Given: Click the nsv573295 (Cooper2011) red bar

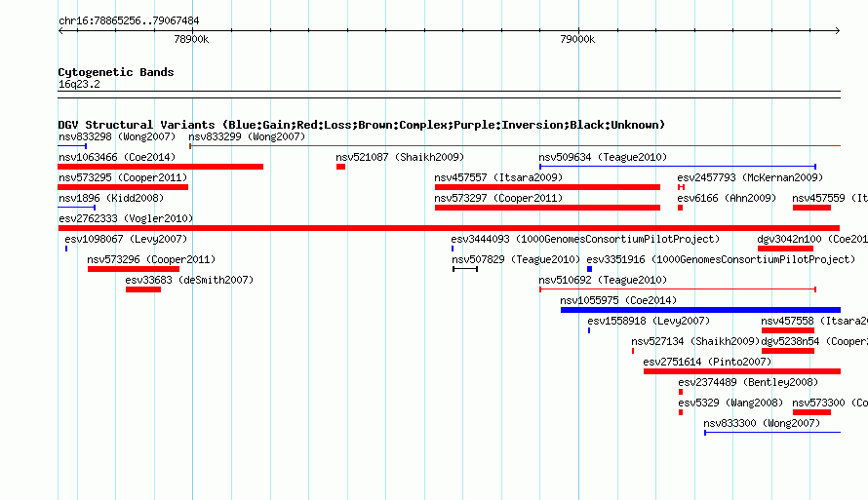Looking at the screenshot, I should click(x=123, y=187).
